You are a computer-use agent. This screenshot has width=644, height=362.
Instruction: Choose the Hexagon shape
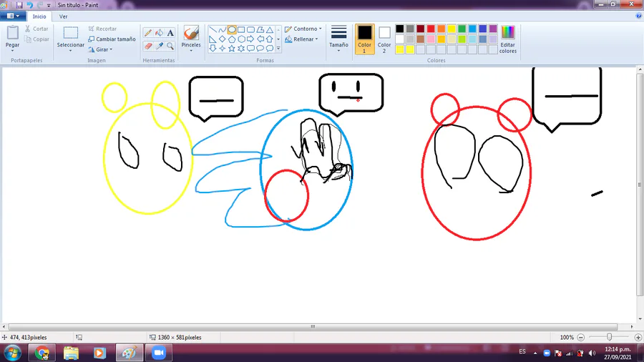coord(241,39)
